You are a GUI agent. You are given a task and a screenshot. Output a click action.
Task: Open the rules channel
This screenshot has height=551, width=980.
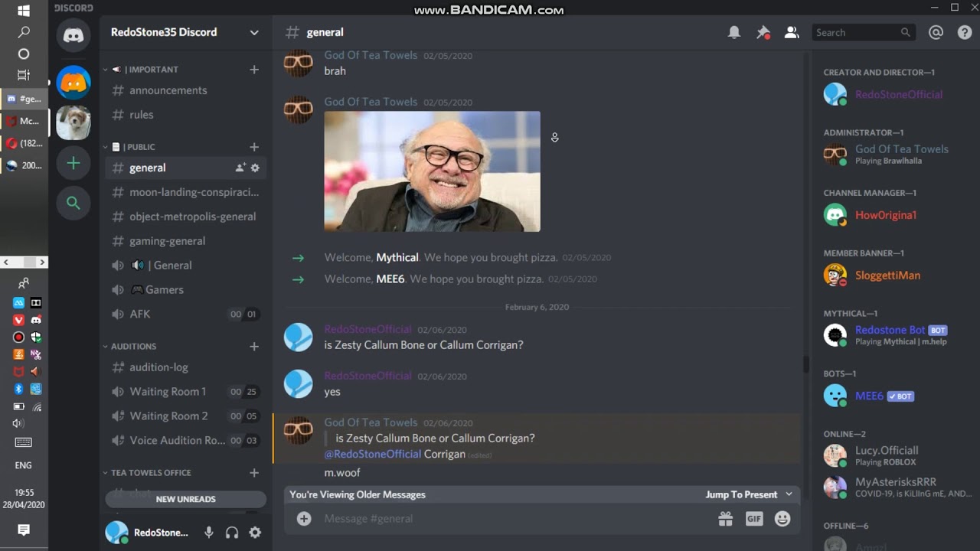pyautogui.click(x=185, y=115)
